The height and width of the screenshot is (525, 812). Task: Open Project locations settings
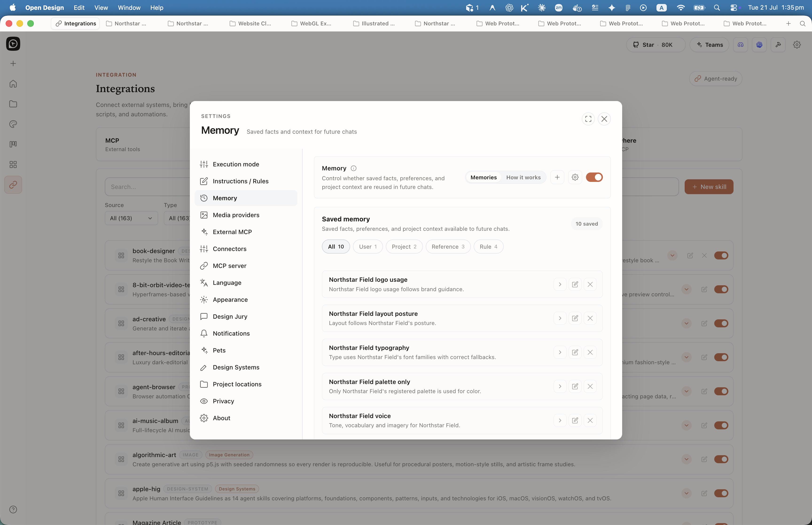(246, 384)
